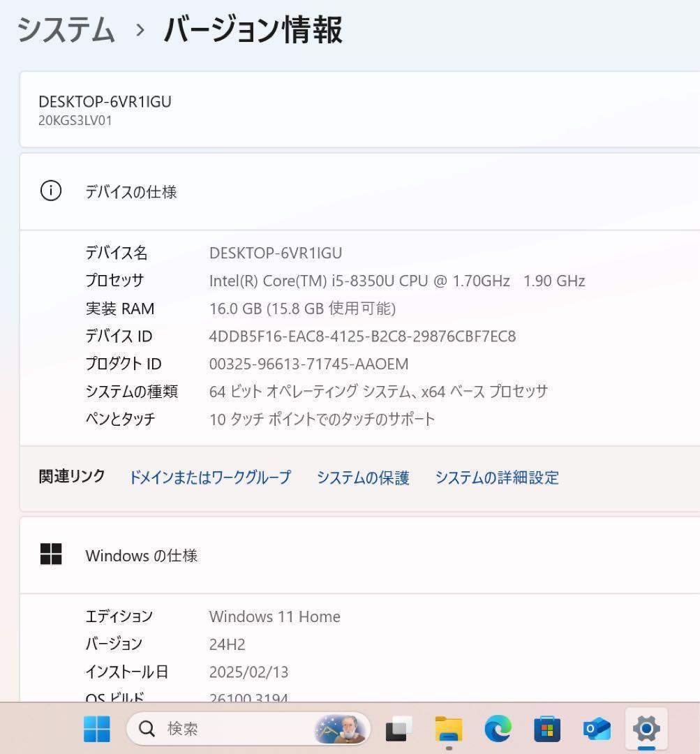700x754 pixels.
Task: Collapse the デバイスの仕様 section
Action: tap(359, 191)
